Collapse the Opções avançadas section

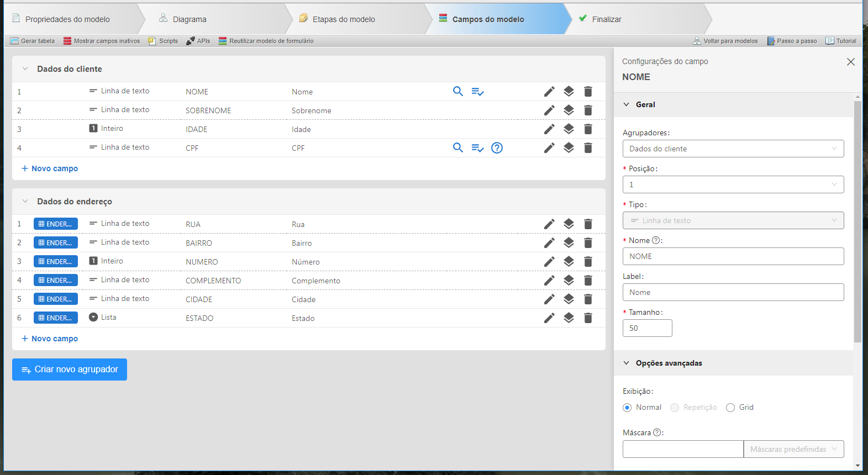pyautogui.click(x=627, y=363)
